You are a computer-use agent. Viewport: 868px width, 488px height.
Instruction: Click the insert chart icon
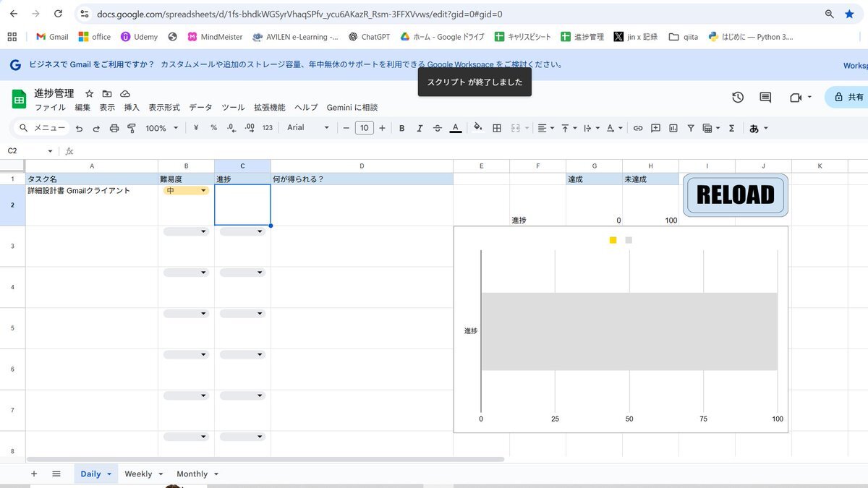pyautogui.click(x=673, y=128)
